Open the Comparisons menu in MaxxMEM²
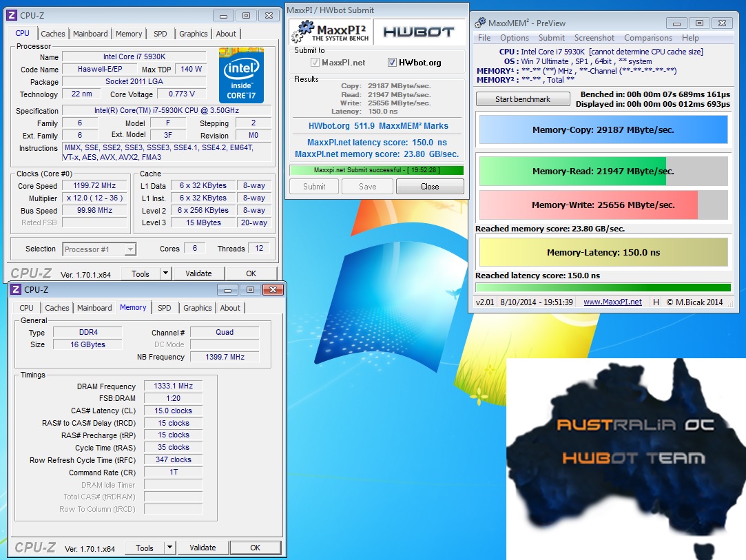746x560 pixels. click(648, 38)
